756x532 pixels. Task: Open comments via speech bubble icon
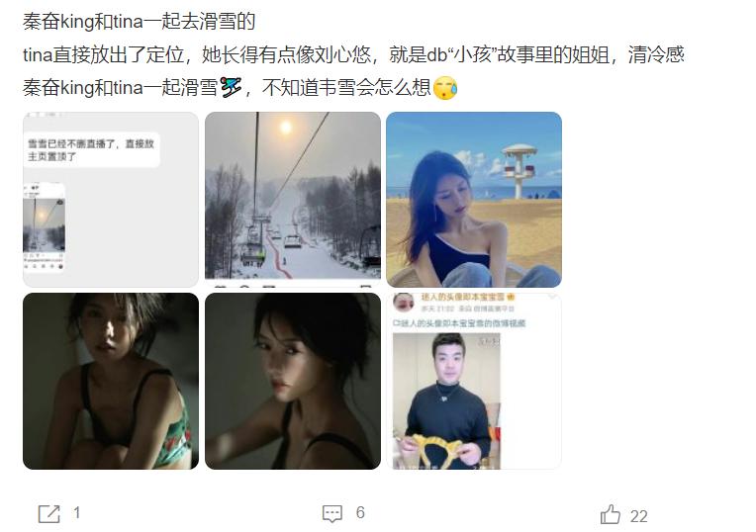coord(332,513)
